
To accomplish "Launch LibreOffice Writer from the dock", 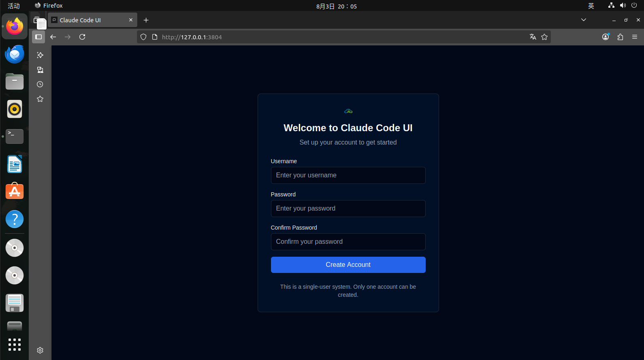I will point(15,164).
